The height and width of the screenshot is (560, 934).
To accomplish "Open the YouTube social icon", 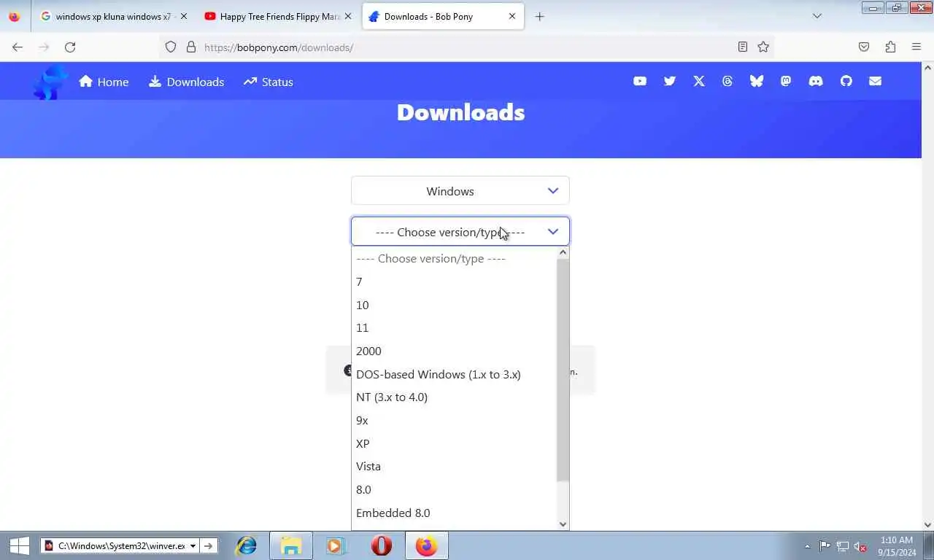I will 640,82.
